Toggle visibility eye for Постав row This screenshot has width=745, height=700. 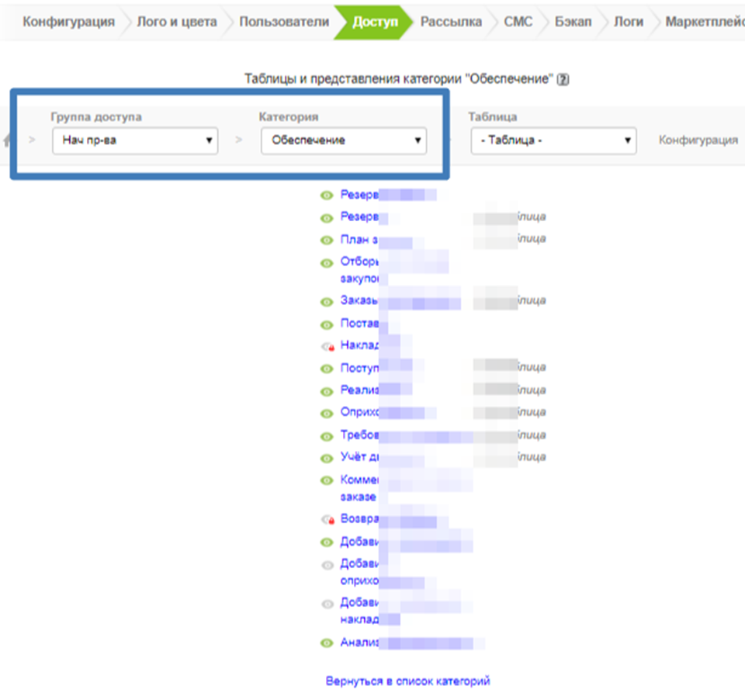327,324
